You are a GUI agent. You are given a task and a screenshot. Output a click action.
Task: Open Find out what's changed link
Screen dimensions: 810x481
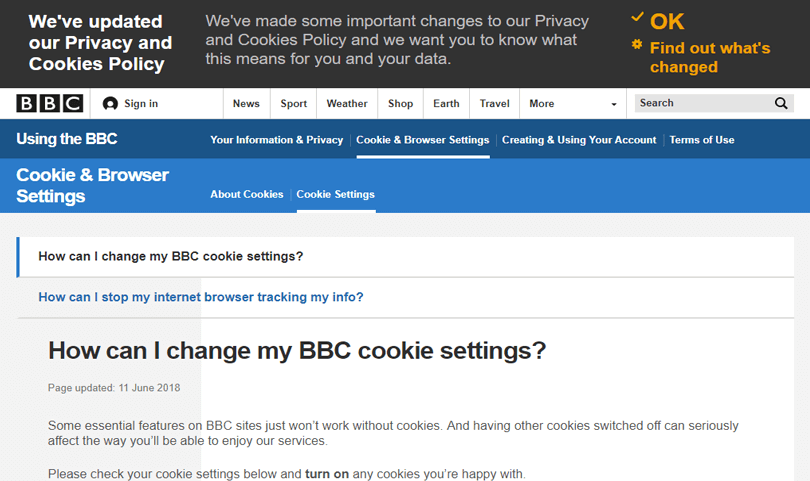[710, 57]
